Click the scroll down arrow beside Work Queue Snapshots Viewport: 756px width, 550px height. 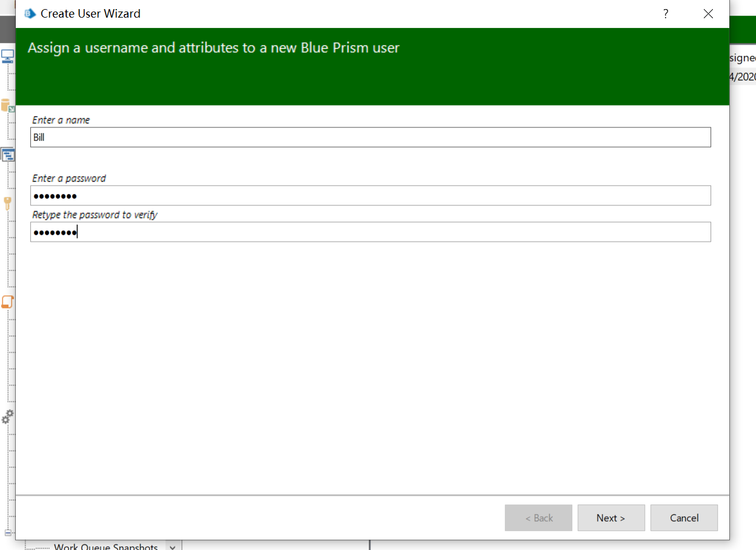point(173,546)
